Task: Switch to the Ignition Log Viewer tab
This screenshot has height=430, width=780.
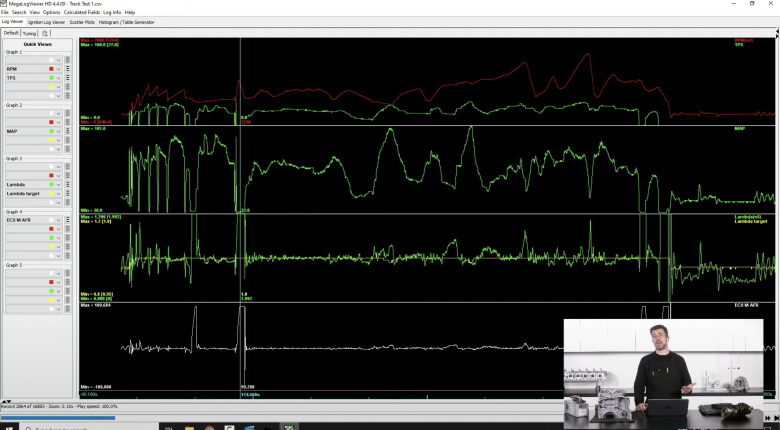Action: point(46,22)
